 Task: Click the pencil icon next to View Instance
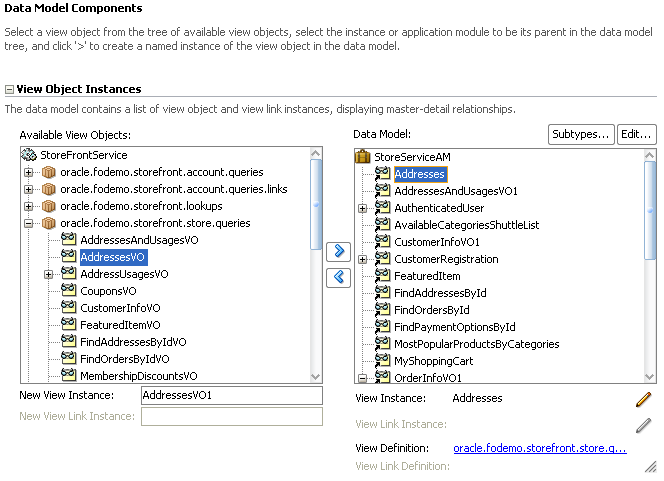coord(643,399)
